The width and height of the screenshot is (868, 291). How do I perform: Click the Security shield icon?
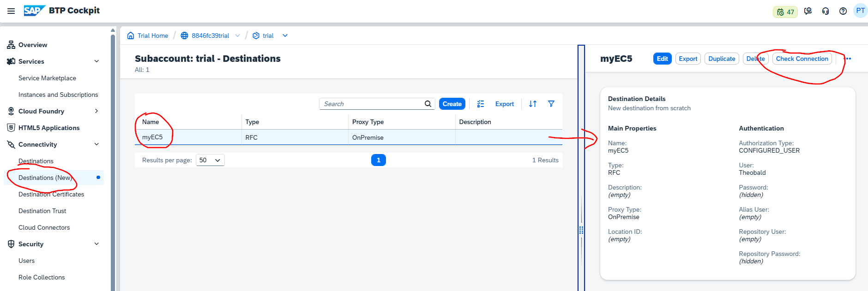click(11, 244)
